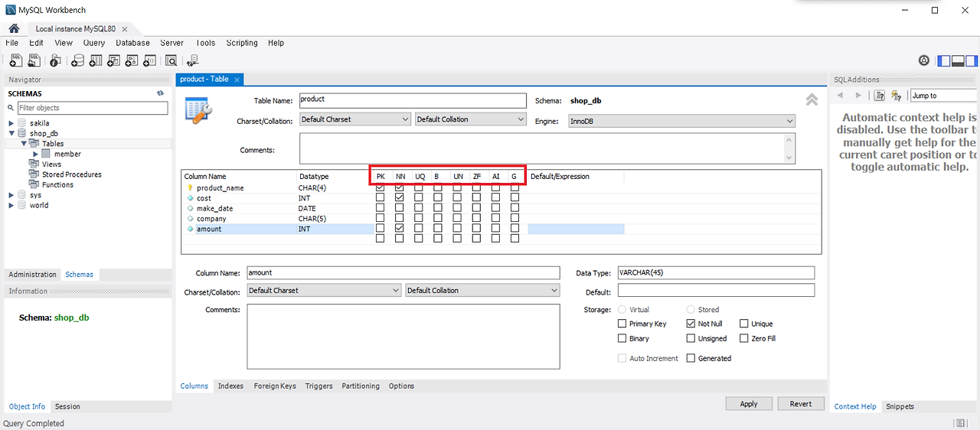Toggle the bottom output panel icon
This screenshot has width=980, height=430.
(x=958, y=60)
